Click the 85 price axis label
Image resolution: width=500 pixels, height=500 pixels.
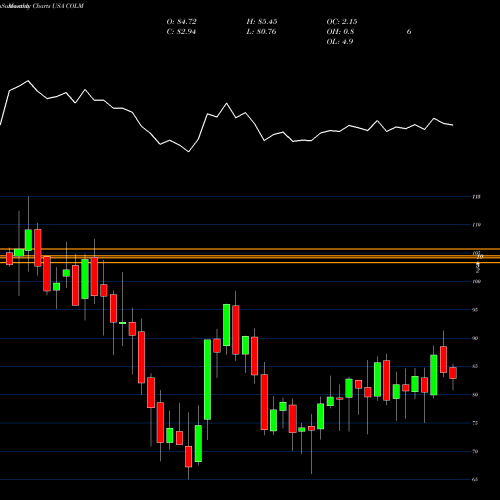(475, 366)
